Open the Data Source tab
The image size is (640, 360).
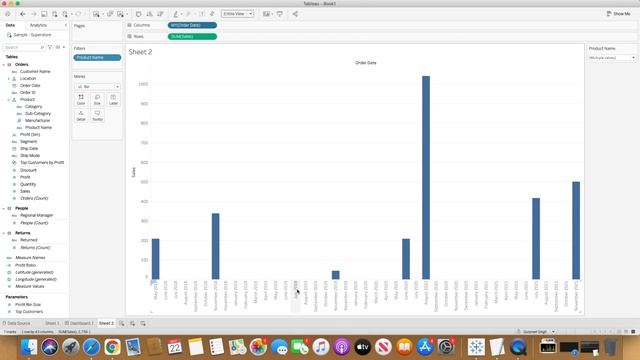click(16, 323)
